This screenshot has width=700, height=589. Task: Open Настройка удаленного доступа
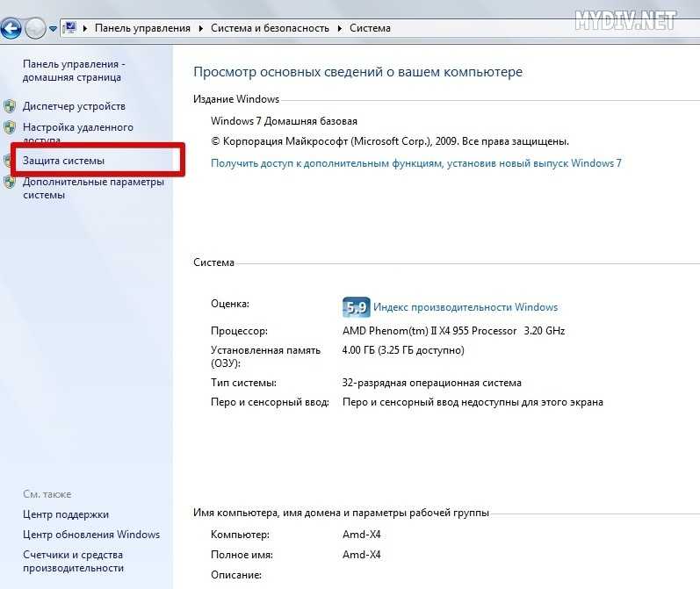[78, 133]
